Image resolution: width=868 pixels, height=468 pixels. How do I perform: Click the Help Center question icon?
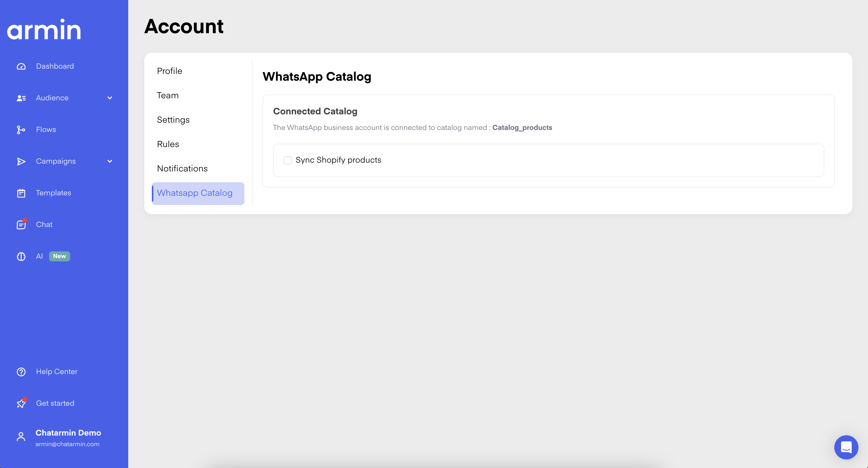[x=21, y=372]
